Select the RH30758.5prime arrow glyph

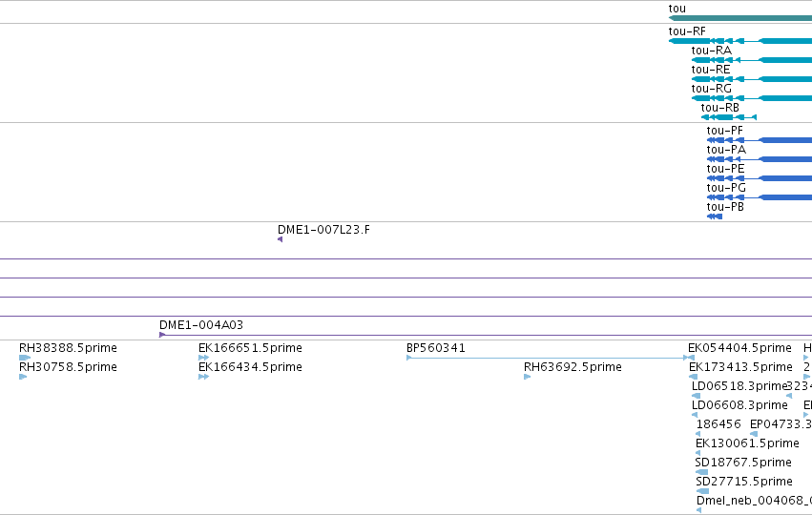(23, 377)
